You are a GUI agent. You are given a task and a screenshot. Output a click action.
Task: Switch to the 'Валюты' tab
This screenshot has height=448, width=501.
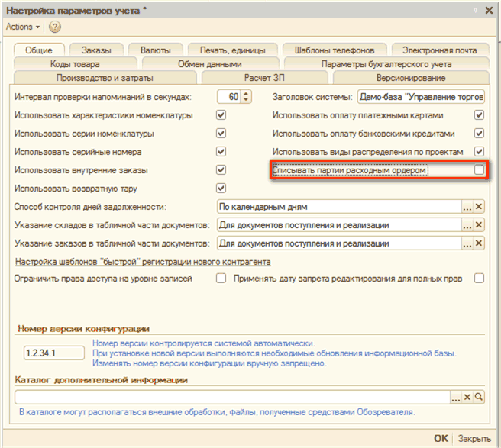(x=156, y=50)
